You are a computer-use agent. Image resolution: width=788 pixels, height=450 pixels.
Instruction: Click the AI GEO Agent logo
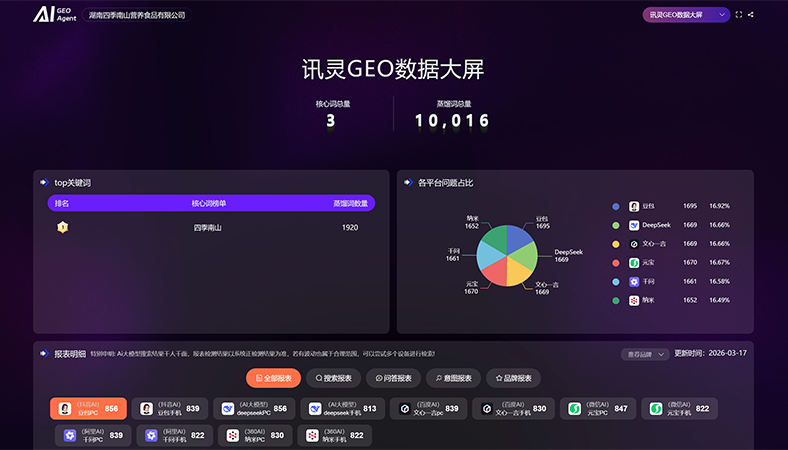pyautogui.click(x=54, y=15)
